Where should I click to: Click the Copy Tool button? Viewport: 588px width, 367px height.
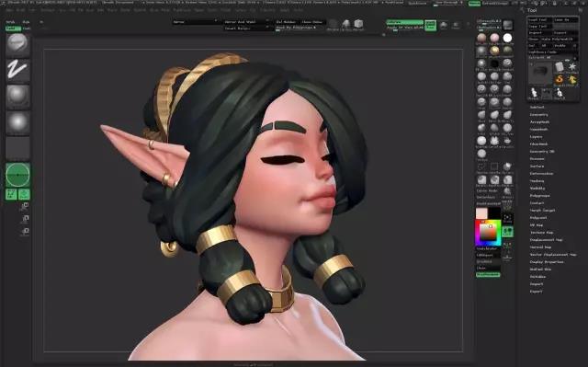click(539, 27)
